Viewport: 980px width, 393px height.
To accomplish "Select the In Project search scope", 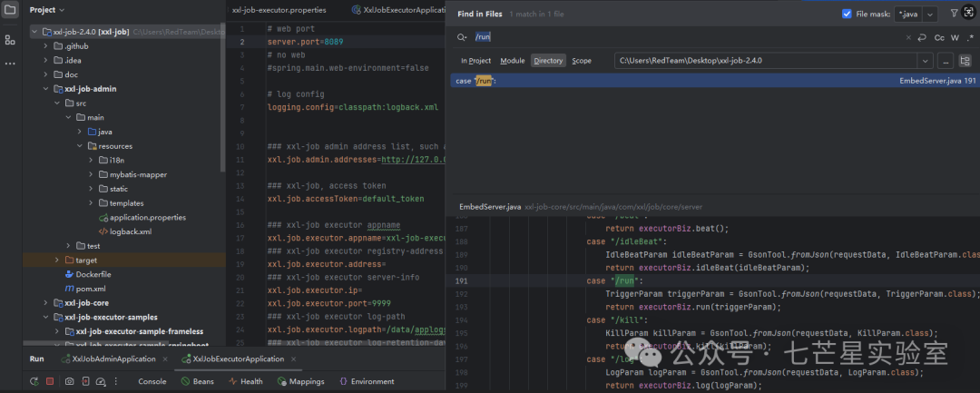I will (475, 61).
